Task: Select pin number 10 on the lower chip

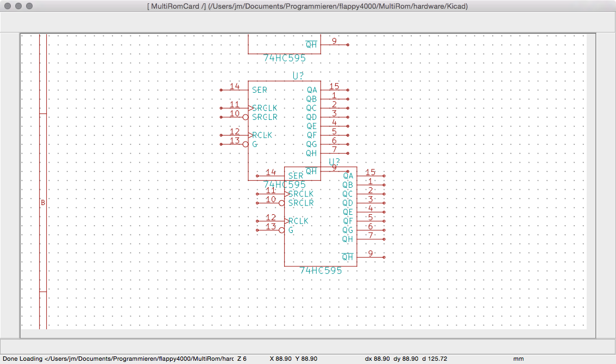Action: [x=271, y=200]
